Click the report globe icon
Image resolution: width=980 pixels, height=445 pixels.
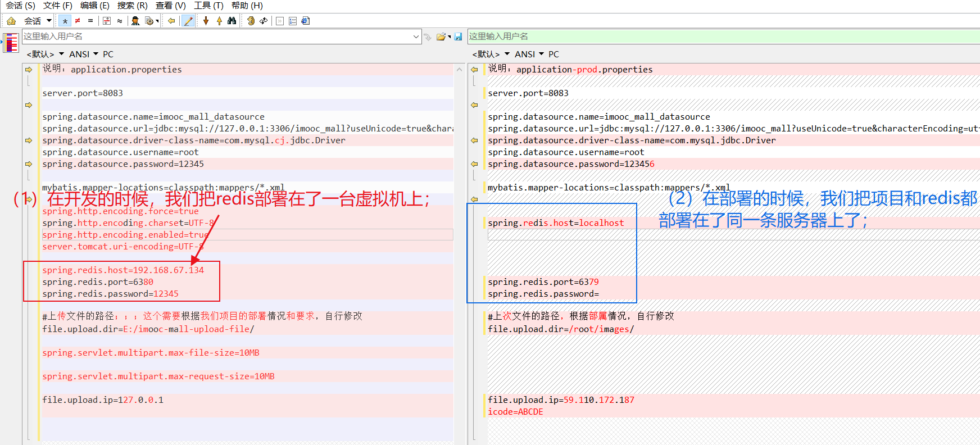point(305,21)
